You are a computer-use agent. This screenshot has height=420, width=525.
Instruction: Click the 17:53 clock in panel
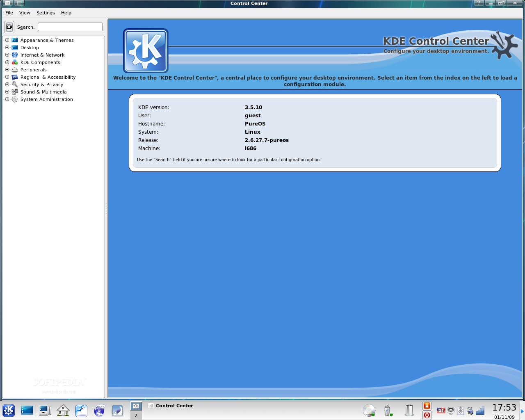pyautogui.click(x=504, y=407)
